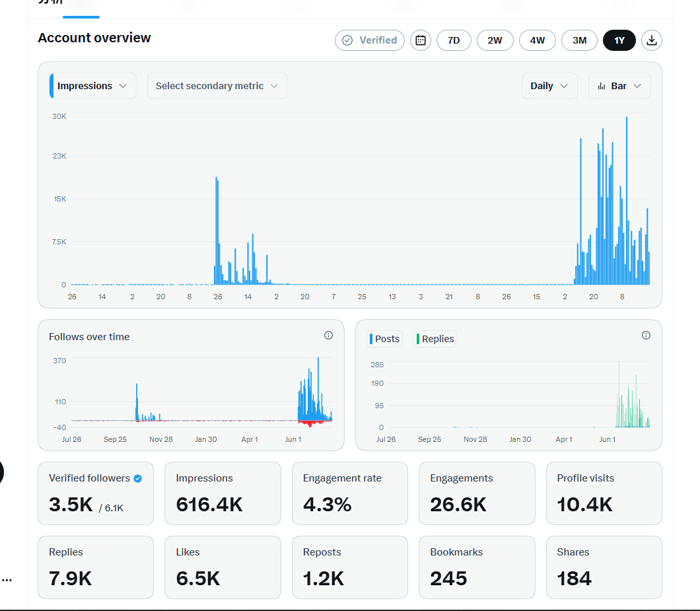Click the Impressions 616.4K card
The height and width of the screenshot is (611, 700).
click(223, 493)
